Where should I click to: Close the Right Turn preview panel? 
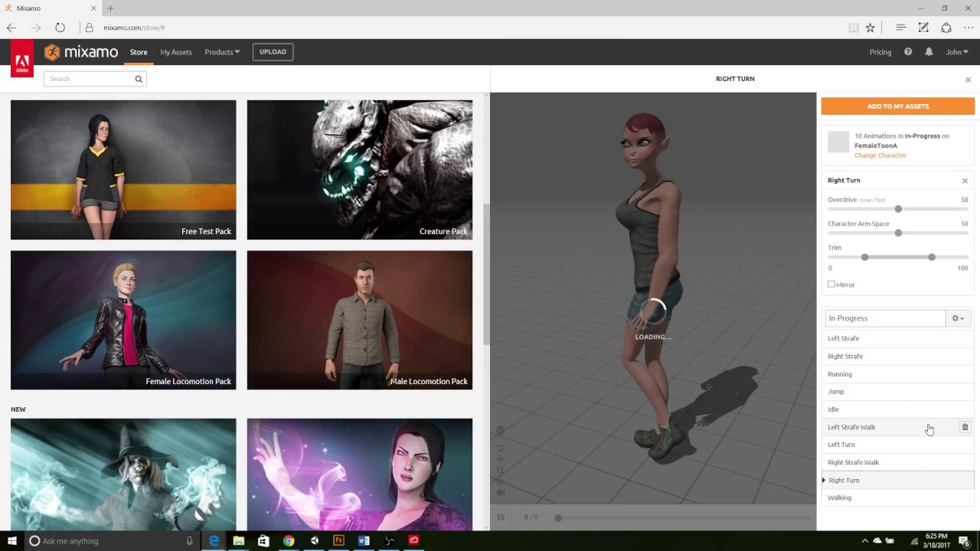pos(968,80)
